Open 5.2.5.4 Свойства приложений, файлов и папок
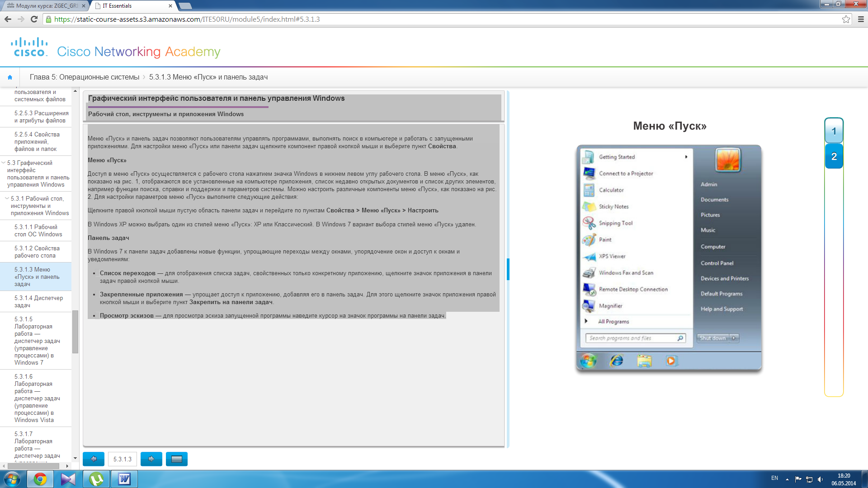The height and width of the screenshot is (488, 868). coord(37,141)
